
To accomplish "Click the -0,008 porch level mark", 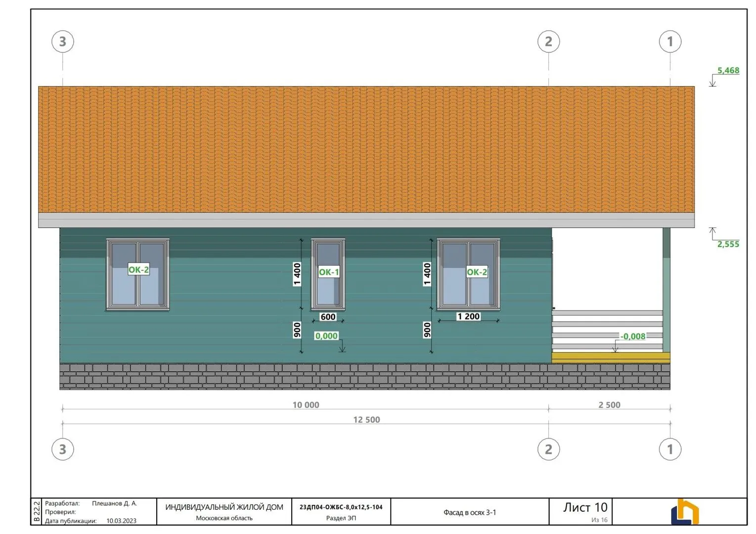I will click(x=633, y=336).
